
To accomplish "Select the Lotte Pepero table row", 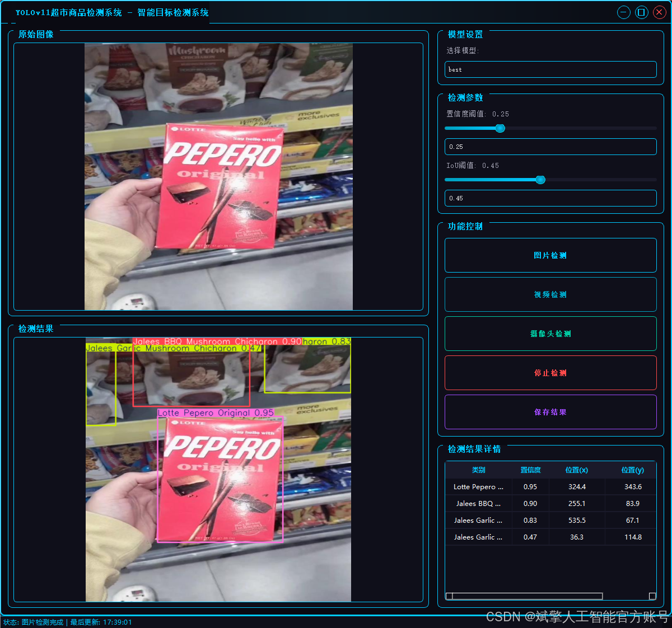I will (x=550, y=487).
